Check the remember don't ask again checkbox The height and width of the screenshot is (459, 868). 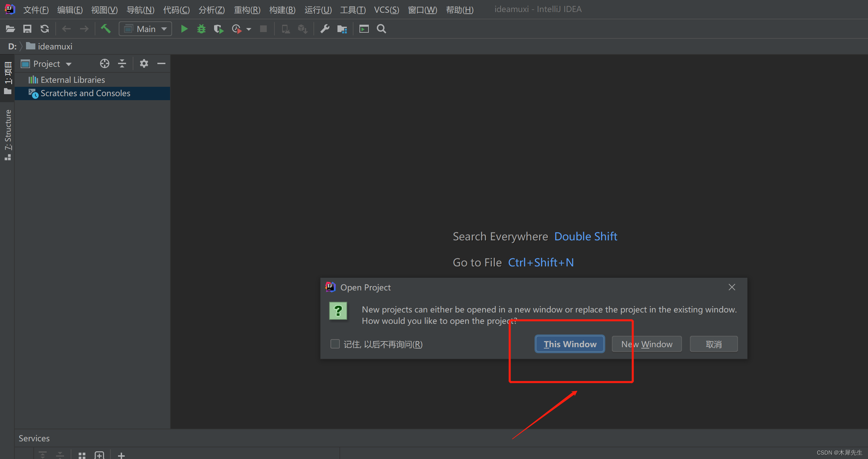click(335, 343)
